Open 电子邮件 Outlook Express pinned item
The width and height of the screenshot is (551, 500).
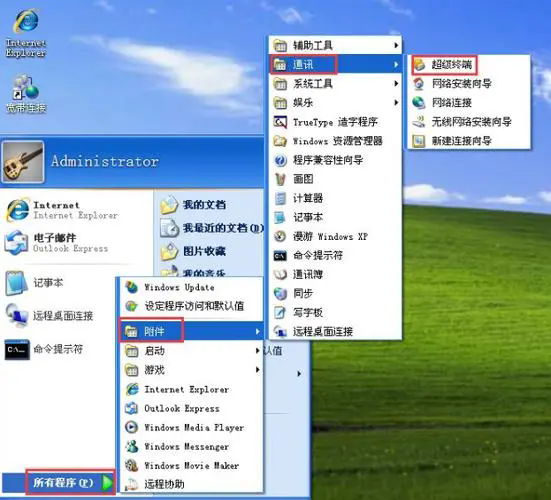pyautogui.click(x=56, y=242)
